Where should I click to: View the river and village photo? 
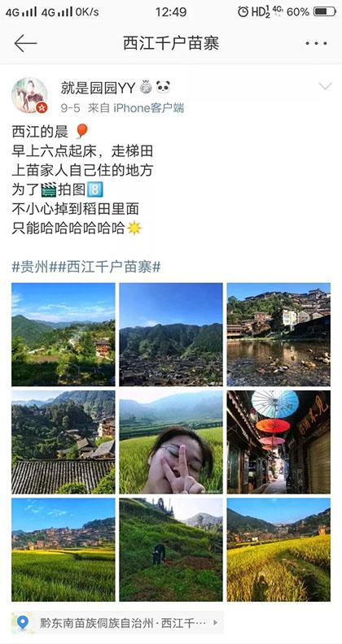pos(278,334)
